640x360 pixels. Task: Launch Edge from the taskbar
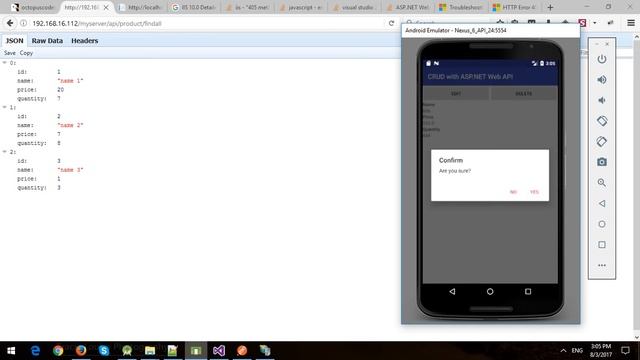[35, 351]
